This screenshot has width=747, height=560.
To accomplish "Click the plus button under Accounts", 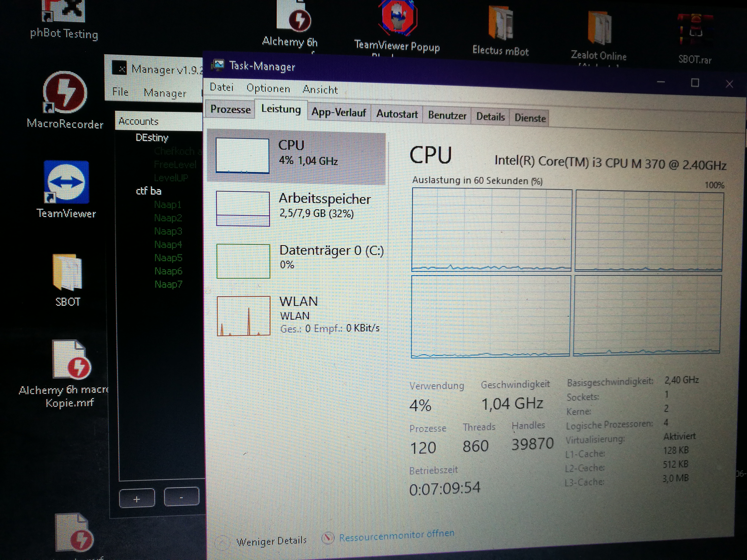I will [137, 499].
